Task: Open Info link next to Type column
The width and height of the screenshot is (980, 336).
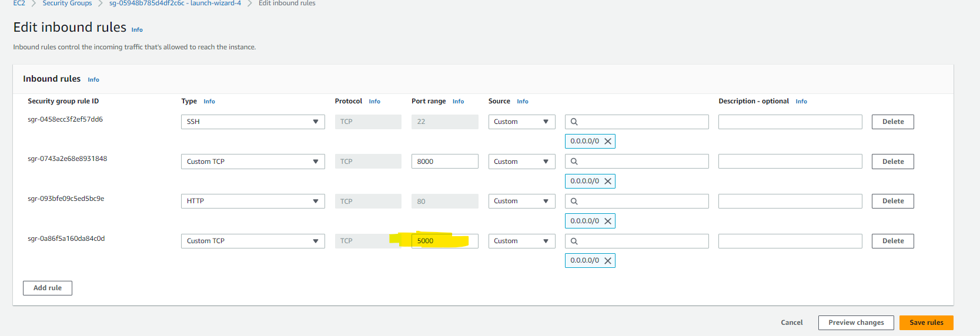Action: (209, 102)
